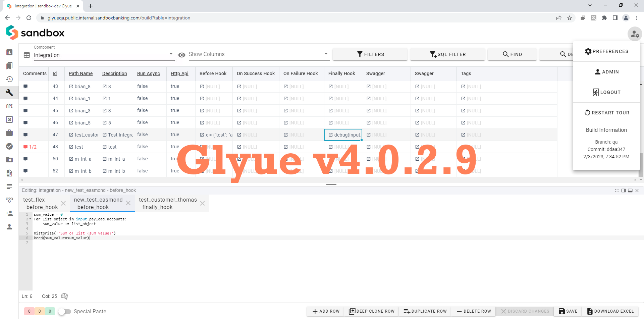Click the table grid icon beside Component
This screenshot has width=644, height=319.
coord(27,55)
